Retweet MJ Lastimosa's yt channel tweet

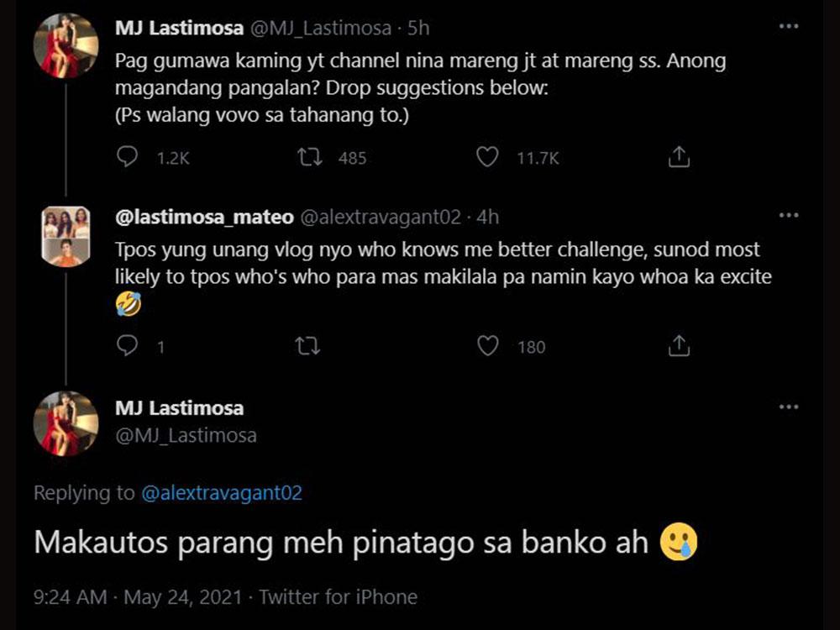pos(310,157)
